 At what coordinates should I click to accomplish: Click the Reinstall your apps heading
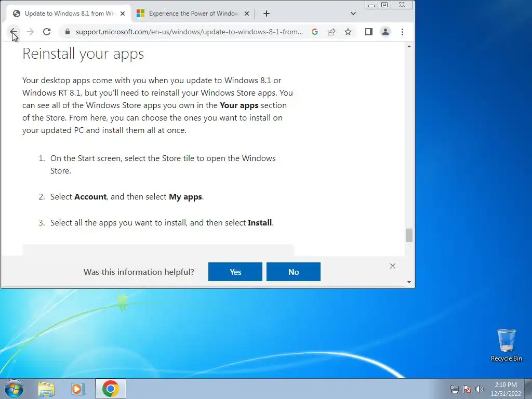(x=83, y=54)
